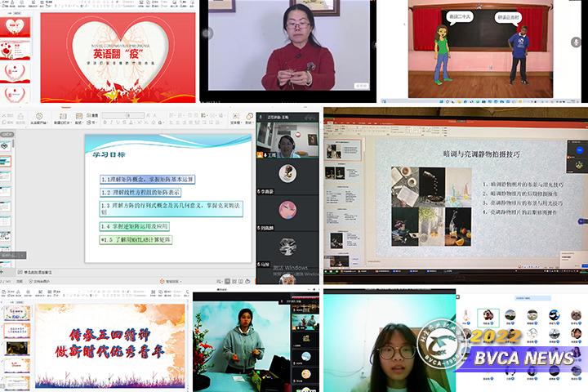588x392 pixels.
Task: Click the New Slide icon in WPS toolbar
Action: coord(63,114)
